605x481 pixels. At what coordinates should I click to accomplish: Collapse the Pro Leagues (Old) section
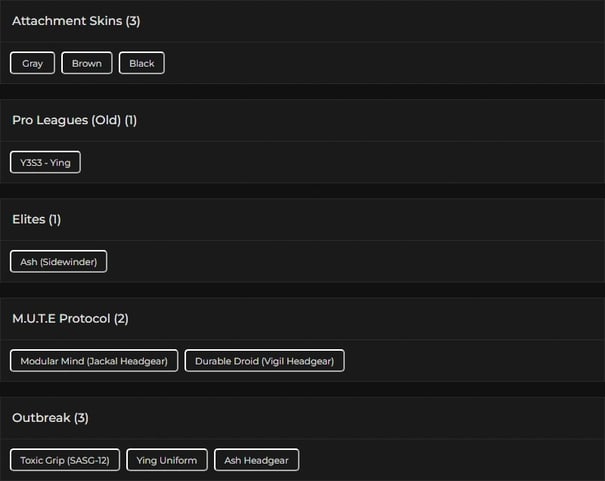pyautogui.click(x=65, y=120)
